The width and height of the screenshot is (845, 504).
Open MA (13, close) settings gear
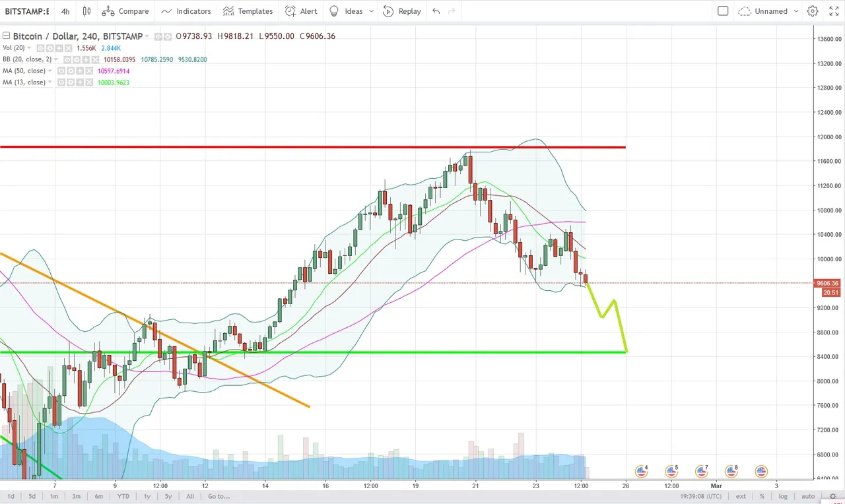coord(71,82)
